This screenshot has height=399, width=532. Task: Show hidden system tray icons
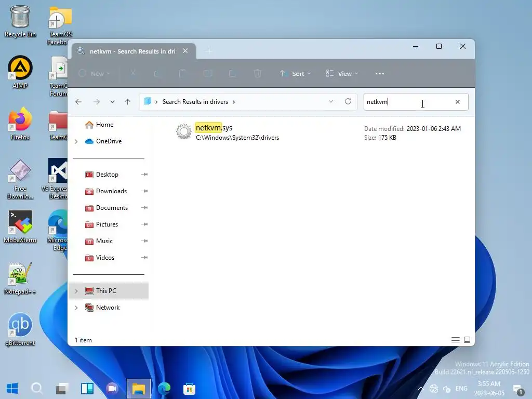point(421,389)
